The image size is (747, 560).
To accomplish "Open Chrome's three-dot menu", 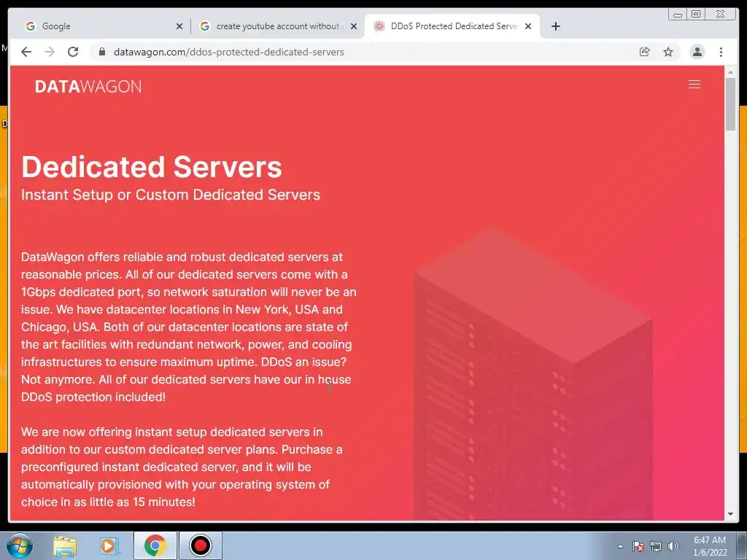I will point(721,52).
